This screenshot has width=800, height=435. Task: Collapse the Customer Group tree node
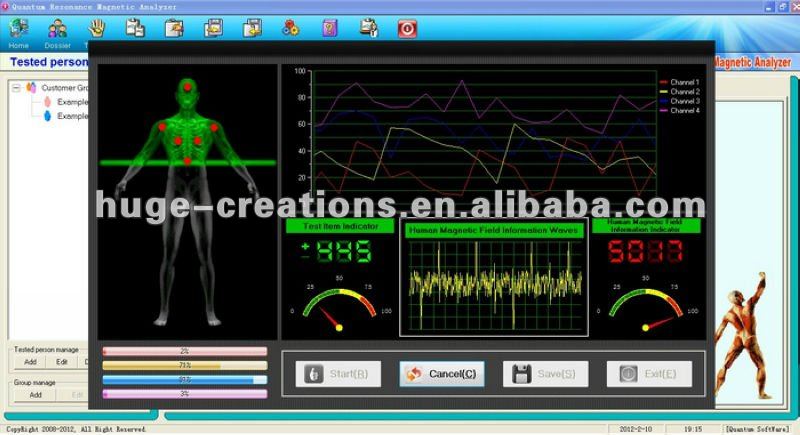pyautogui.click(x=16, y=88)
